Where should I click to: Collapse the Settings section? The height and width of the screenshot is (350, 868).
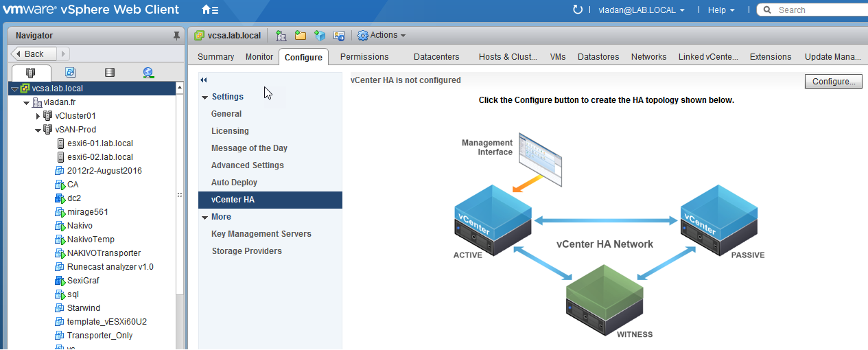[205, 97]
